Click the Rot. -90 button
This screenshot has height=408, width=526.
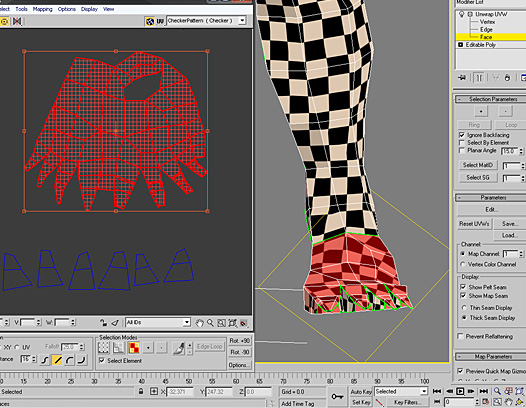point(240,352)
